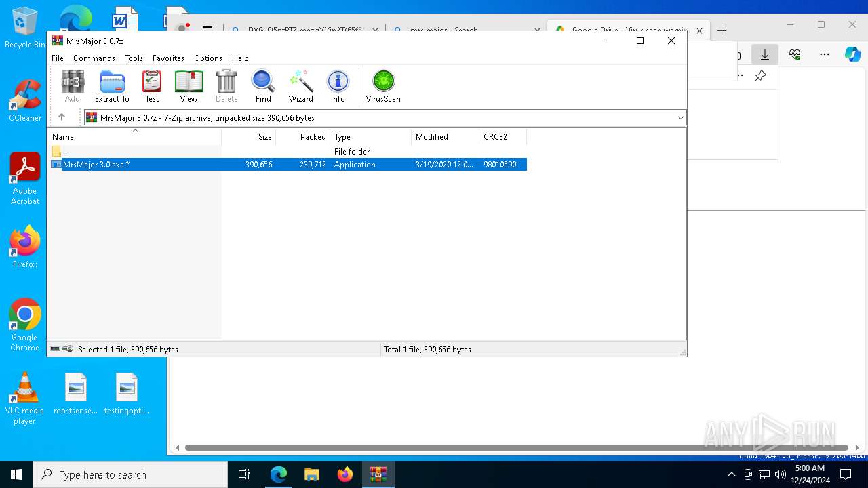Open the Favorites menu

tap(168, 58)
